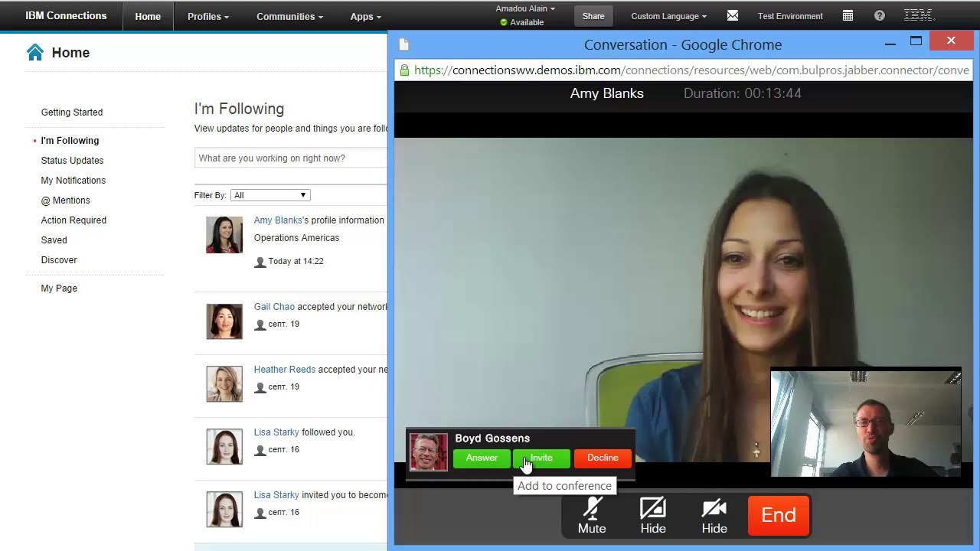Open Saved in the sidebar
Viewport: 980px width, 551px height.
click(54, 240)
